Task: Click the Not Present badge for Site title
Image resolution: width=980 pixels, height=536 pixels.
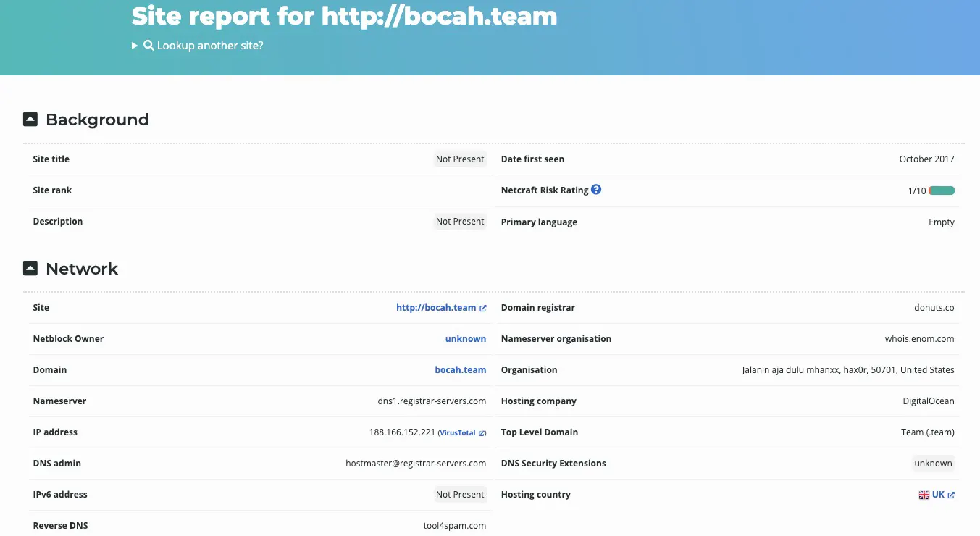Action: tap(460, 159)
